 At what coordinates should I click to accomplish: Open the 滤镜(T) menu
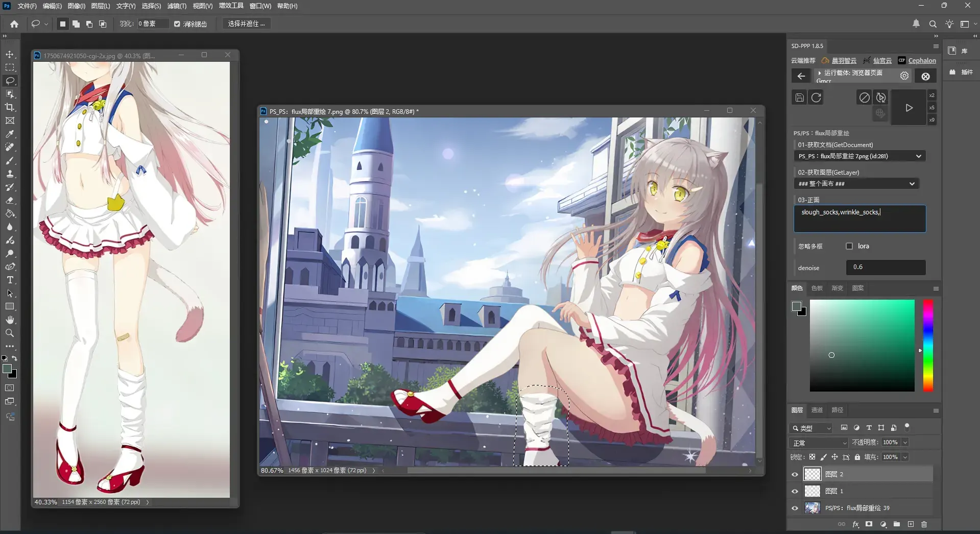177,6
